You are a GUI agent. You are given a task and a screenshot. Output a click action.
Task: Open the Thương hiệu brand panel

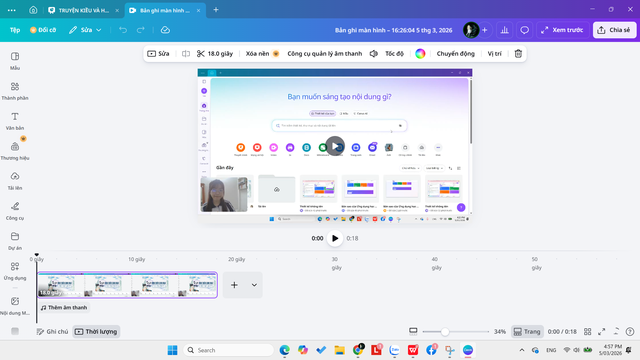(x=15, y=151)
